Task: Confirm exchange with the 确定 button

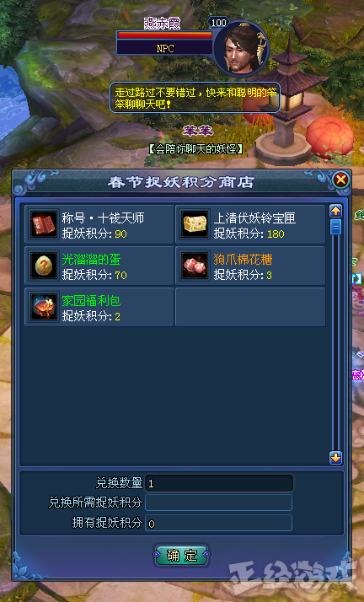Action: click(x=182, y=555)
